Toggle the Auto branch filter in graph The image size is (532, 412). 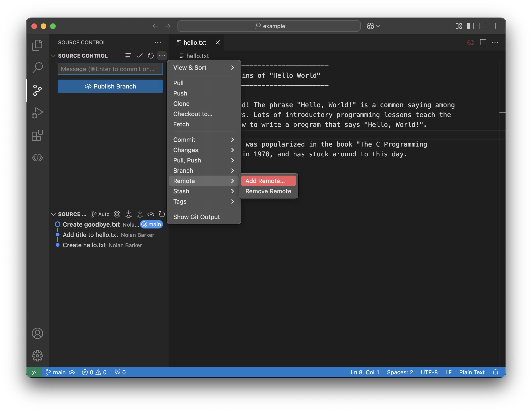[x=100, y=214]
